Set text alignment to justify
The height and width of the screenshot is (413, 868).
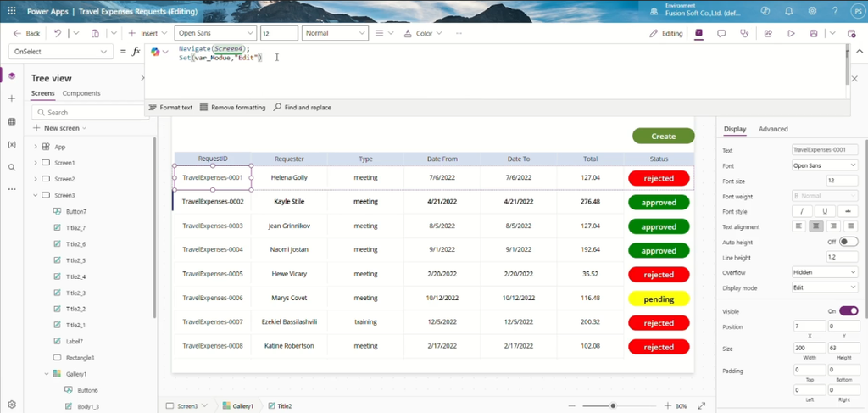[850, 226]
